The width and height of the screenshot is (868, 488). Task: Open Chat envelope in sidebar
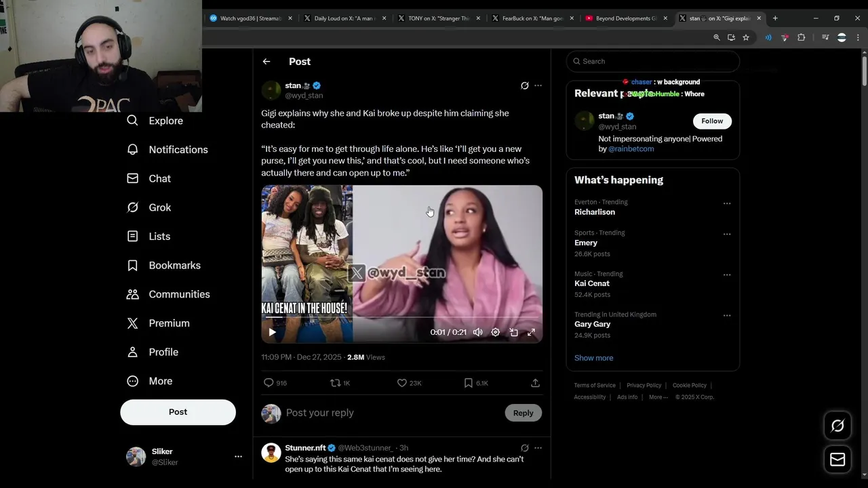[149, 178]
